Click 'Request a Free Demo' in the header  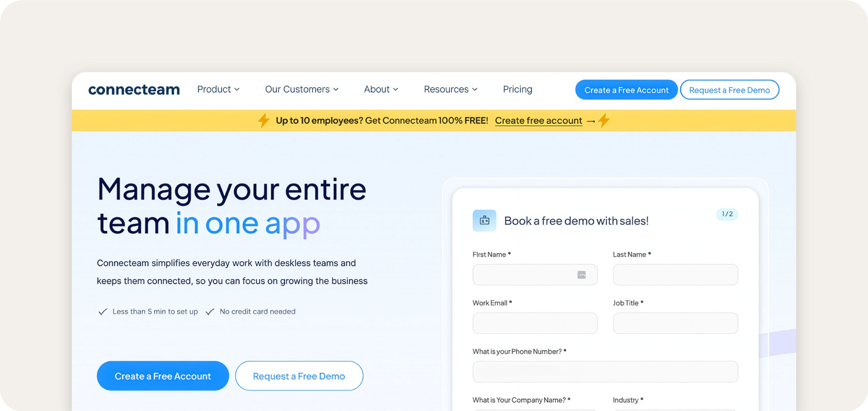point(729,90)
